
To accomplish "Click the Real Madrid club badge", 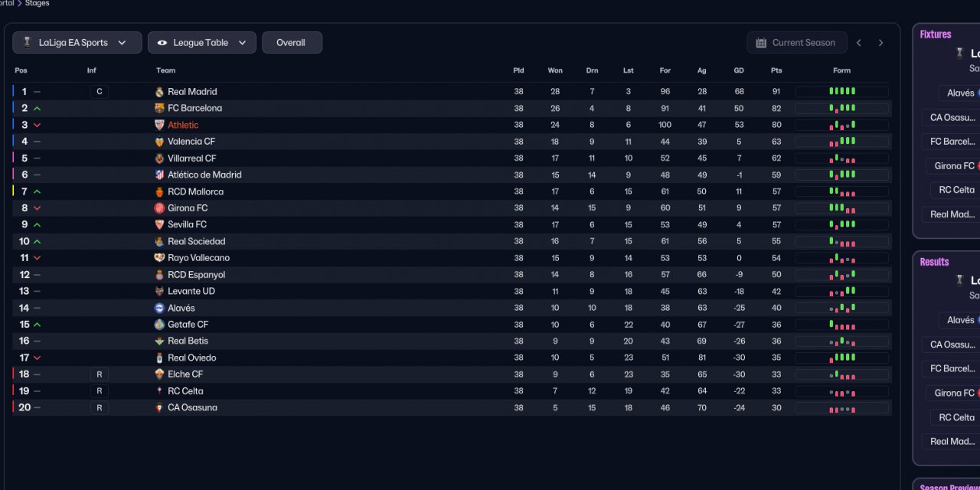I will [x=159, y=92].
